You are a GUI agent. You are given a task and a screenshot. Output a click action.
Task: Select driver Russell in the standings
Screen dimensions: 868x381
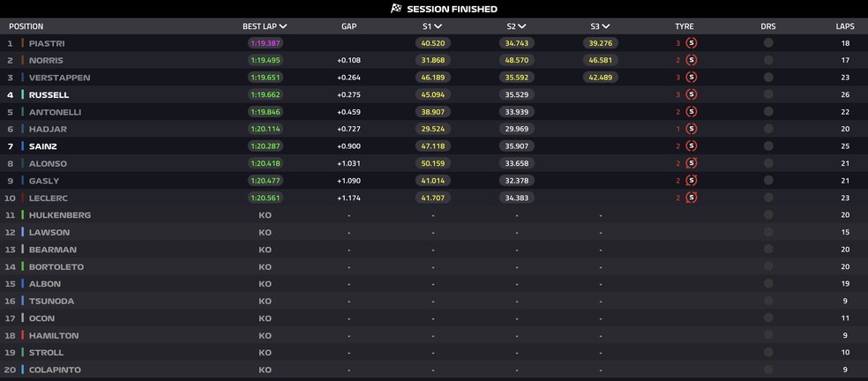49,94
